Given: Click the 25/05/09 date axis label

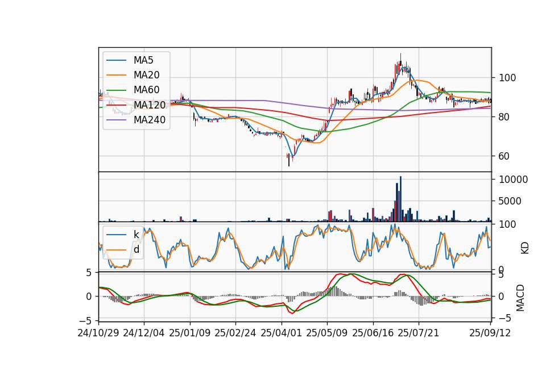Looking at the screenshot, I should (327, 333).
